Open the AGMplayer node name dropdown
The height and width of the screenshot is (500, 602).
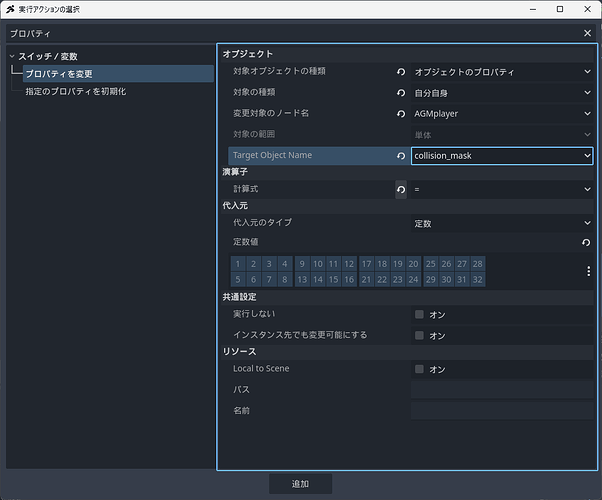point(502,114)
